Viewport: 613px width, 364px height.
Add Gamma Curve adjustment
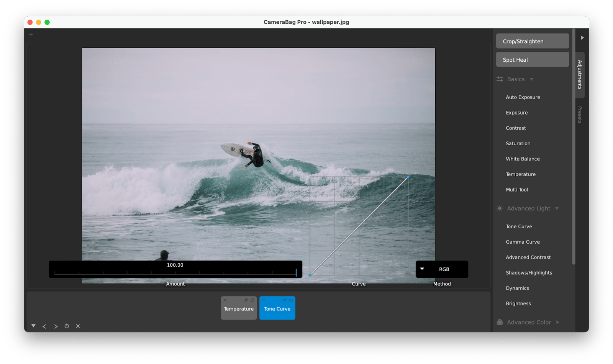click(523, 242)
